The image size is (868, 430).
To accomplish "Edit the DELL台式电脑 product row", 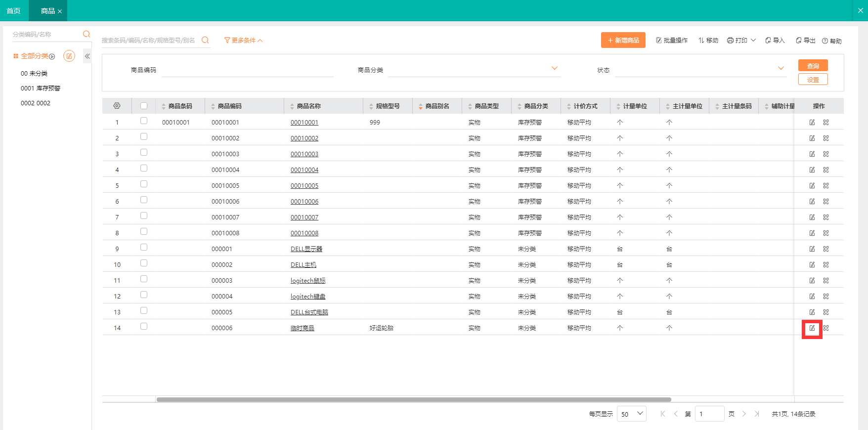I will [812, 312].
